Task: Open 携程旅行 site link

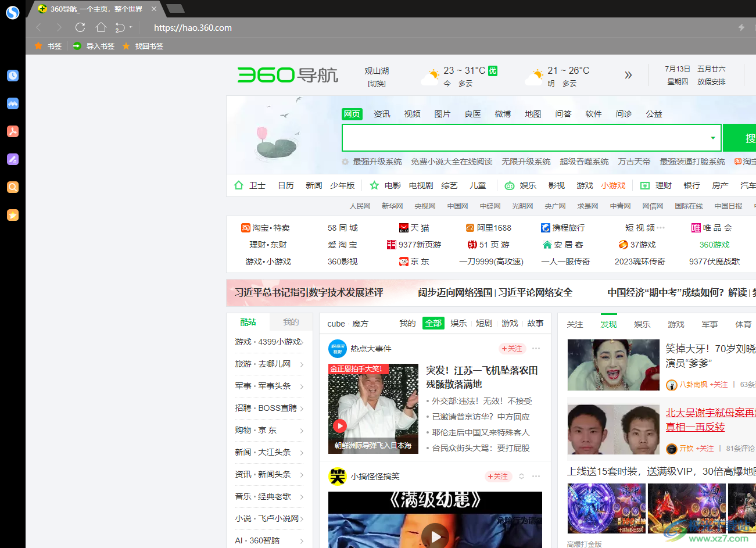Action: pyautogui.click(x=563, y=228)
